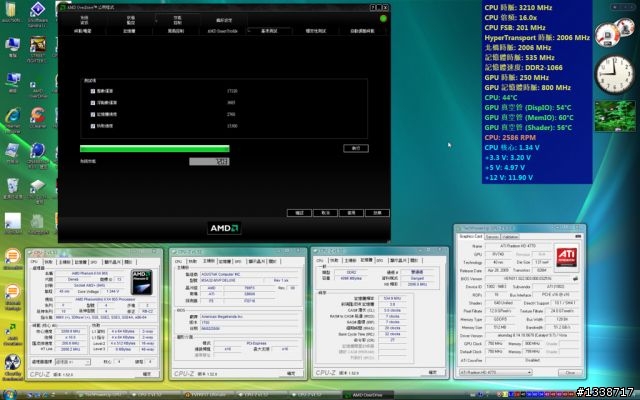640x400 pixels.
Task: Click the Close button in GPU-Z
Action: click(570, 373)
